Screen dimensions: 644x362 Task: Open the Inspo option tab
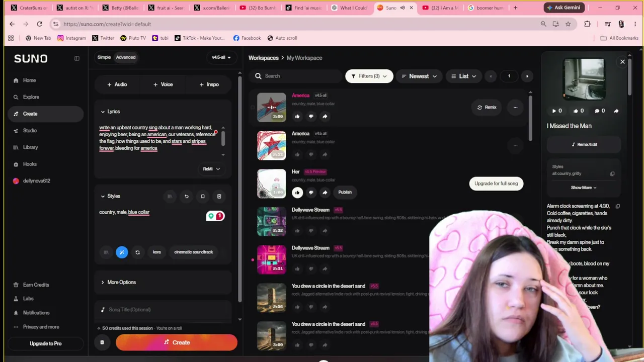point(209,84)
